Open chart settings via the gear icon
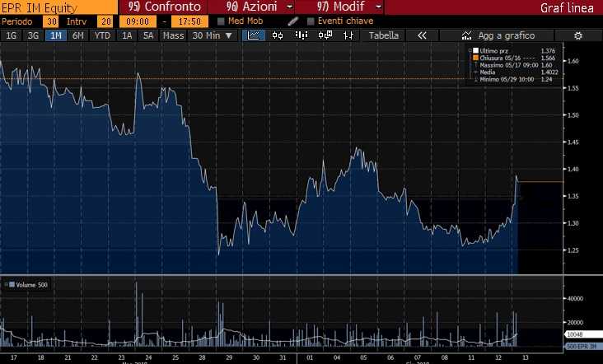This screenshot has width=603, height=364. click(x=577, y=35)
